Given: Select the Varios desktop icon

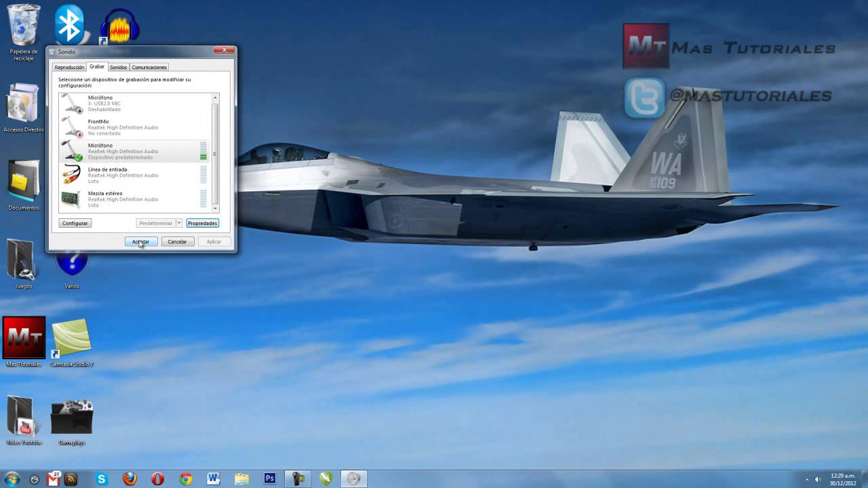Looking at the screenshot, I should [x=72, y=268].
